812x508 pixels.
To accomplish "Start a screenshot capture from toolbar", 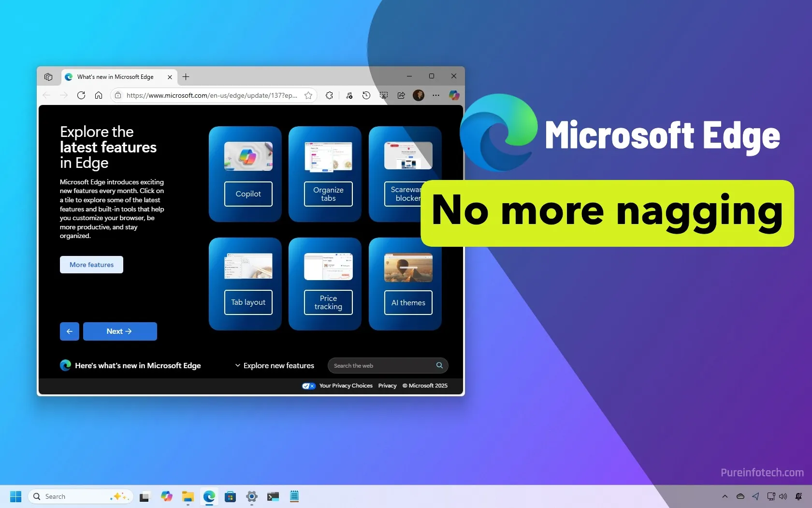I will 384,95.
